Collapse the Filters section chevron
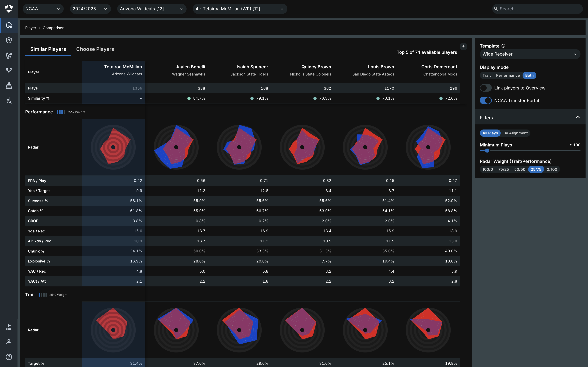Image resolution: width=588 pixels, height=367 pixels. point(577,117)
